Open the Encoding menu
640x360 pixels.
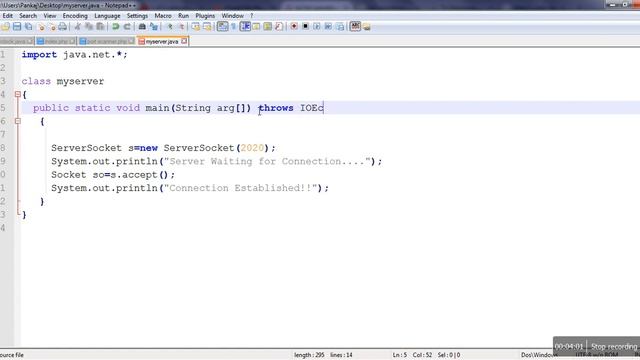[75, 16]
